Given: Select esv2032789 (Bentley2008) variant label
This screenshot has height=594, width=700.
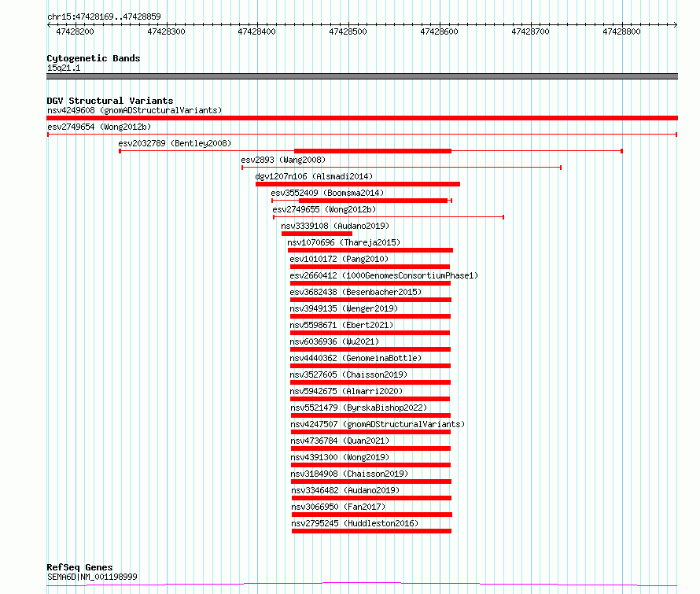Looking at the screenshot, I should tap(175, 143).
